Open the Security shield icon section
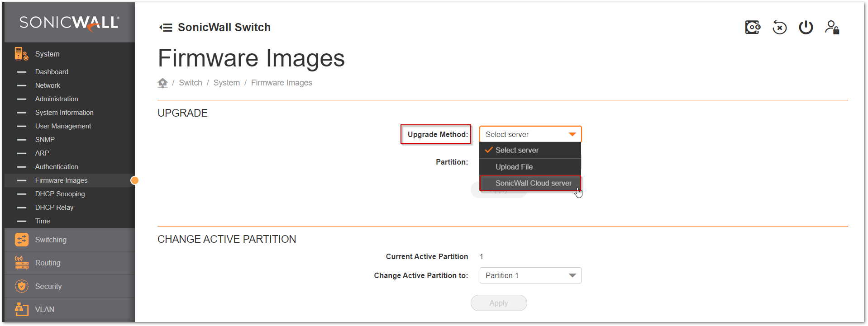868x326 pixels. tap(21, 286)
